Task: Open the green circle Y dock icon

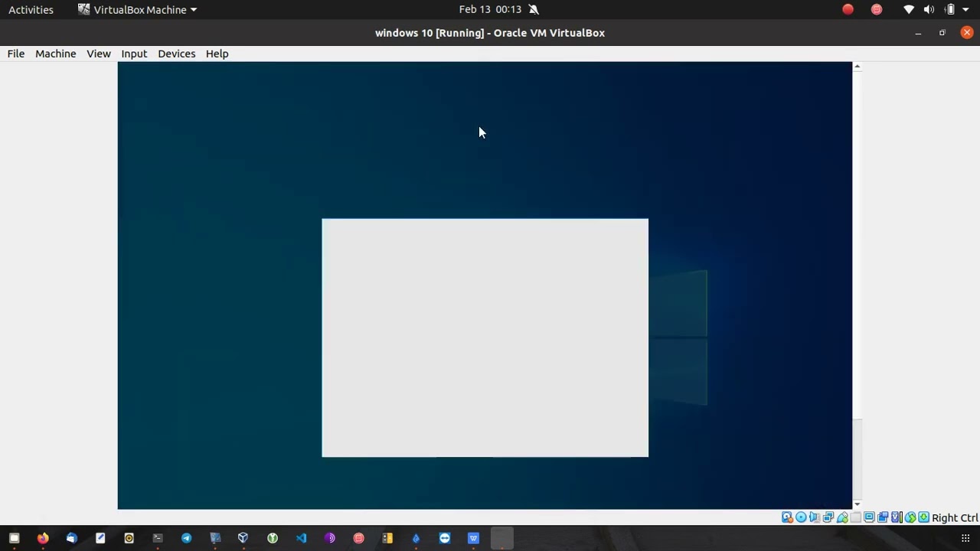Action: [x=273, y=538]
